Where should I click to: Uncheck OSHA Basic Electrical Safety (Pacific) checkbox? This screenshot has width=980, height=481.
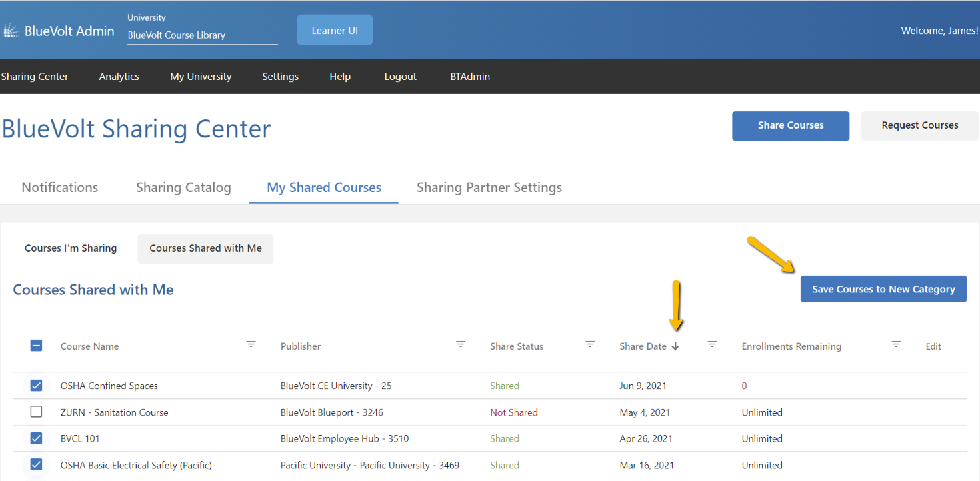pos(37,465)
